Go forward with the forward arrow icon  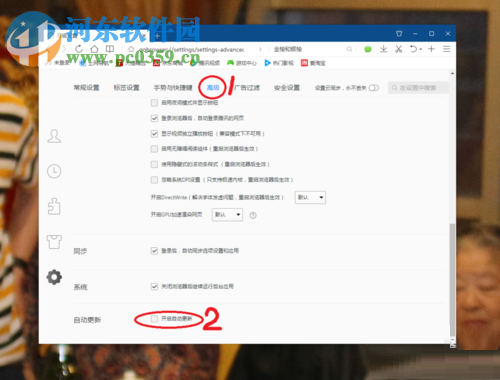pyautogui.click(x=64, y=49)
